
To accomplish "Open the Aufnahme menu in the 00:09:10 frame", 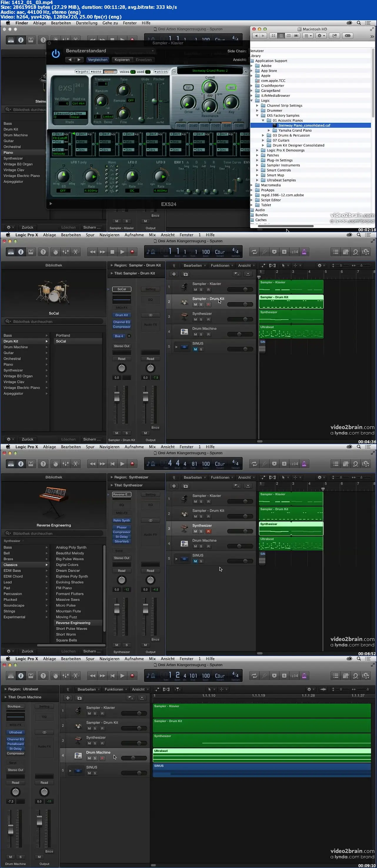I will click(134, 659).
